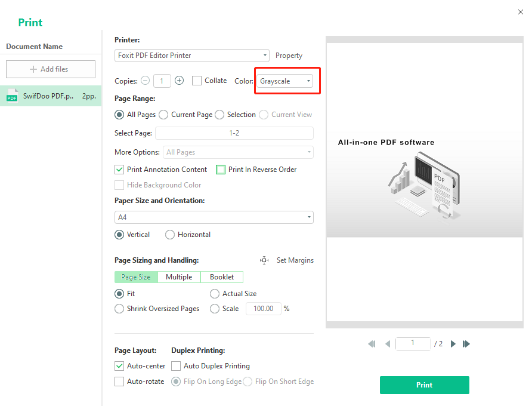Switch to the Booklet tab
This screenshot has height=406, width=532.
coord(221,277)
